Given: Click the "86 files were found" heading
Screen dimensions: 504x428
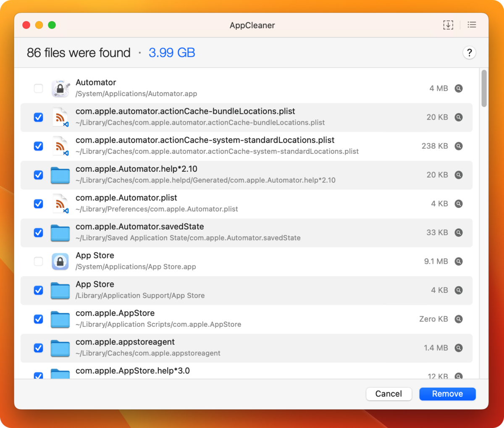Looking at the screenshot, I should click(79, 53).
